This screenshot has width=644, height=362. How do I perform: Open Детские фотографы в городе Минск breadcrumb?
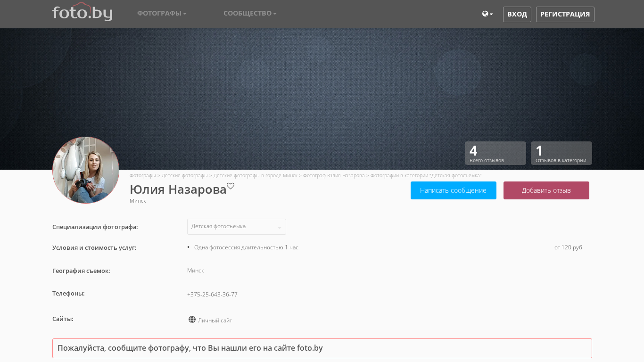(x=255, y=175)
